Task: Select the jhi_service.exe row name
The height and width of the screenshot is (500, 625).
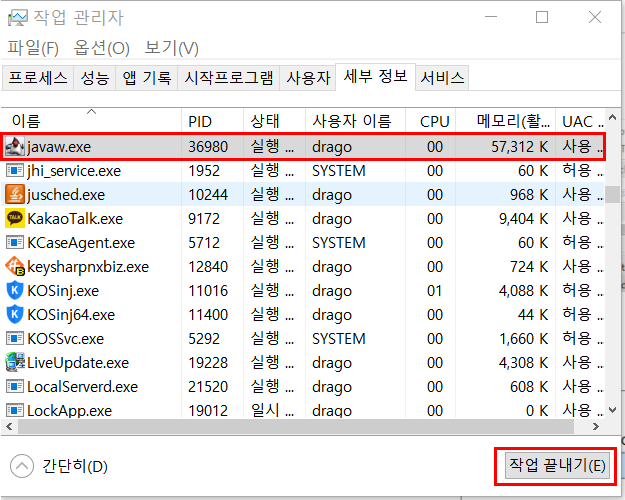Action: [74, 171]
